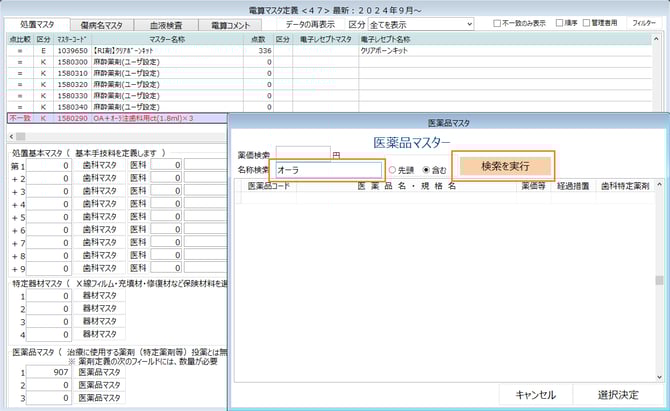Select the 先頭 radio button

[393, 170]
